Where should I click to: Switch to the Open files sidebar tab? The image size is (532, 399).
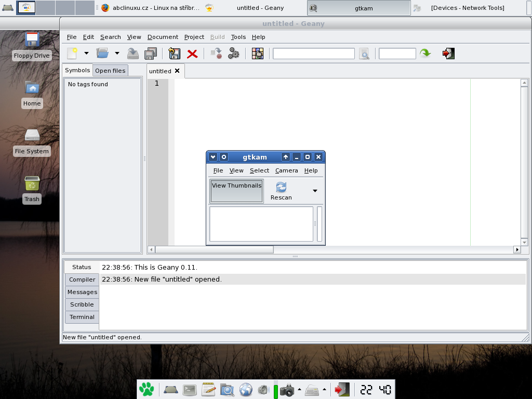click(110, 71)
